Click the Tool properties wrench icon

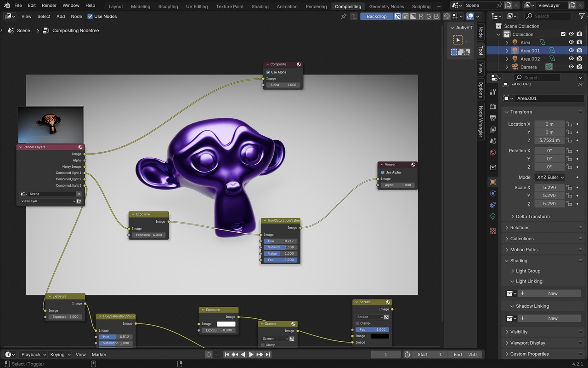493,92
